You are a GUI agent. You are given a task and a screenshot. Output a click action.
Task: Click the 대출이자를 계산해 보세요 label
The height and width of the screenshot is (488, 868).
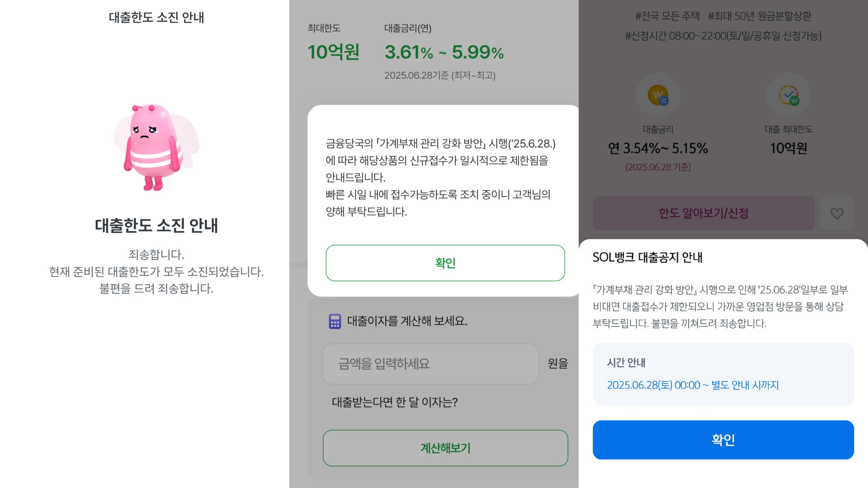(407, 321)
